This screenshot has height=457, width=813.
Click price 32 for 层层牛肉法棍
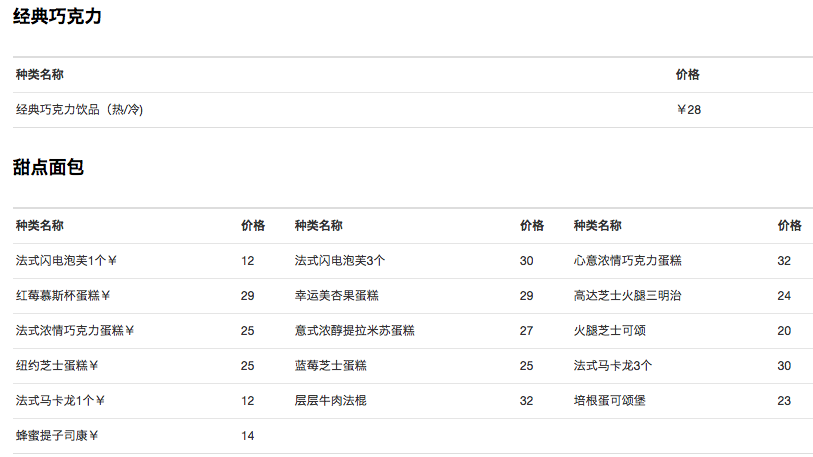pos(526,401)
